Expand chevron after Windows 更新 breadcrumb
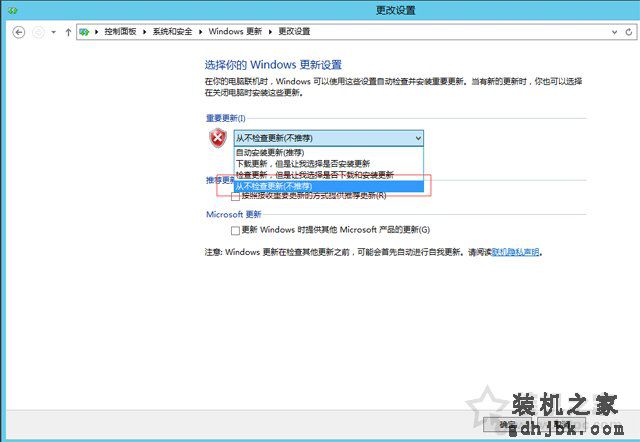The width and height of the screenshot is (640, 442). pos(270,32)
